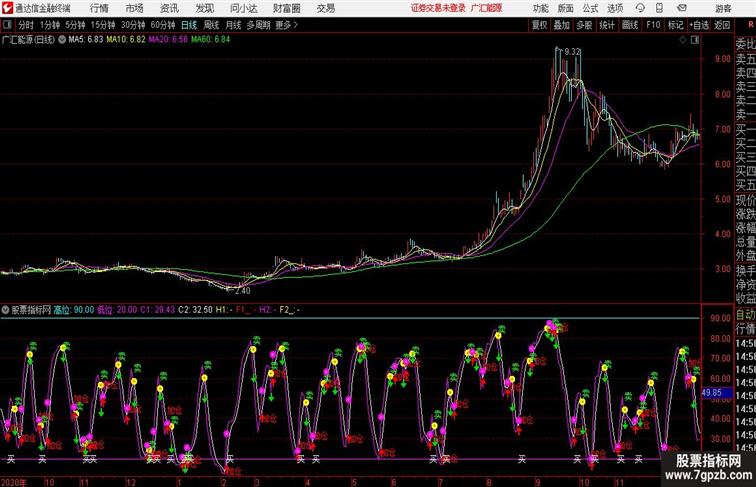Click the mobile phone icon
The height and width of the screenshot is (487, 756).
pyautogui.click(x=659, y=8)
